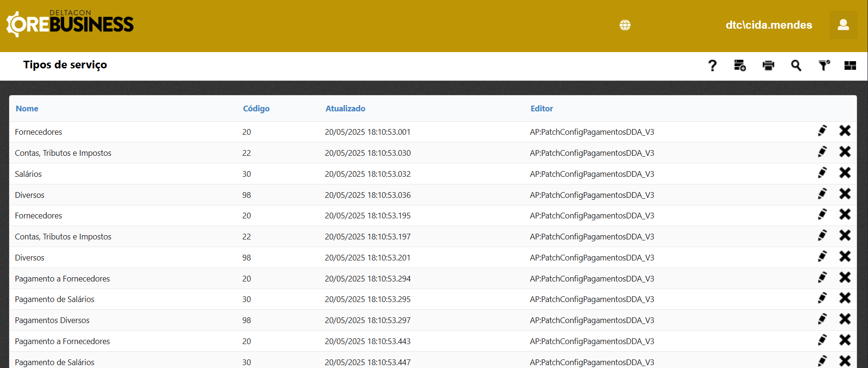Open search with the magnifying glass icon

pos(796,65)
